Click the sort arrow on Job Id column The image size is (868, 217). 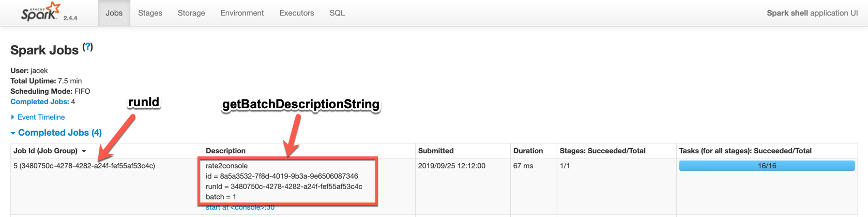[84, 151]
